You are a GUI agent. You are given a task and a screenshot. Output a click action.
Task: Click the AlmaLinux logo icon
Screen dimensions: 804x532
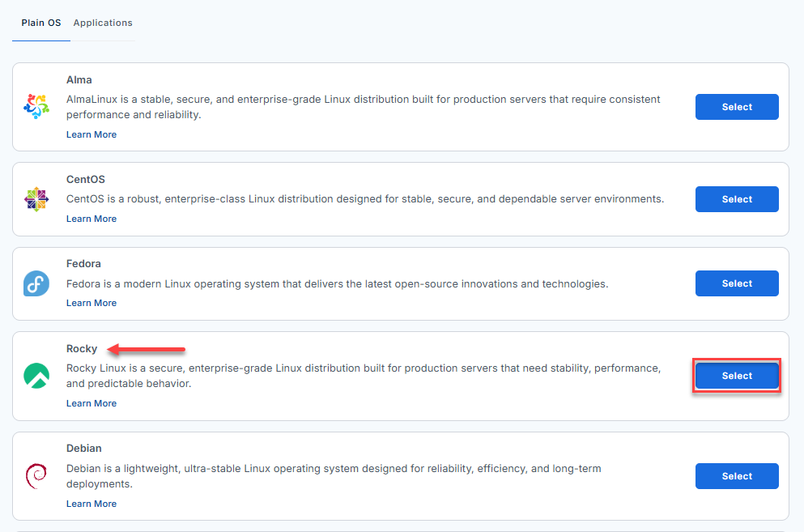pos(36,107)
